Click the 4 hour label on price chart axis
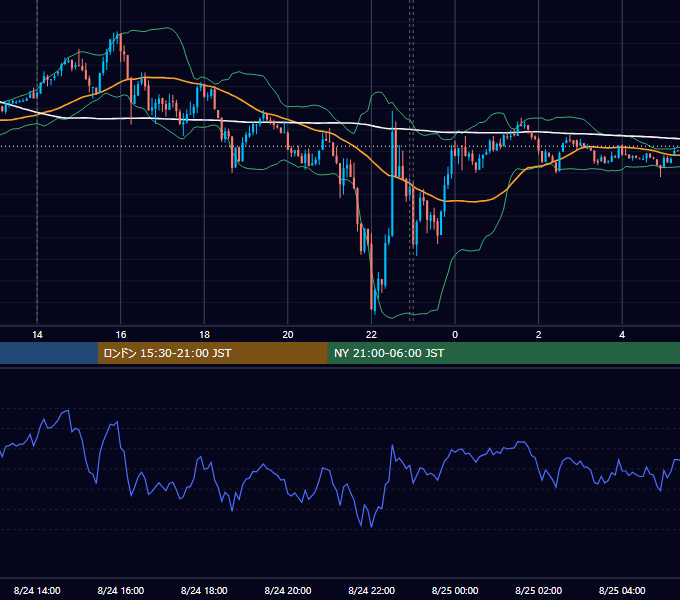Image resolution: width=680 pixels, height=600 pixels. tap(622, 335)
